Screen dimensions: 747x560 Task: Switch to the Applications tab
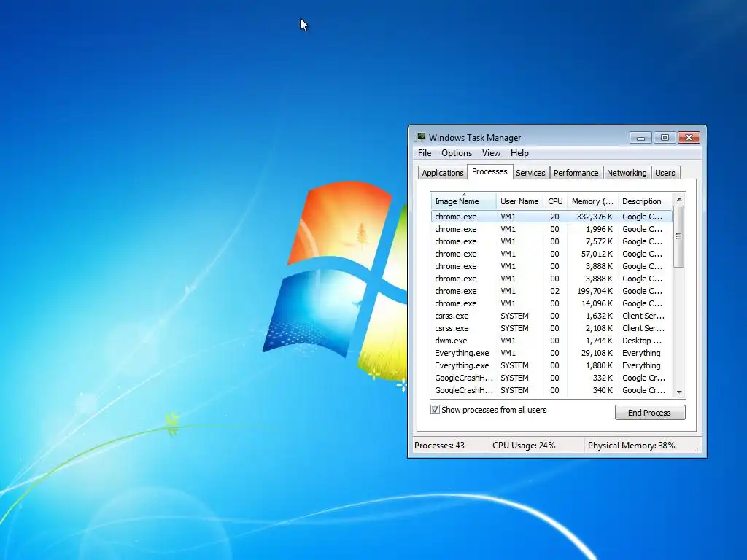443,173
